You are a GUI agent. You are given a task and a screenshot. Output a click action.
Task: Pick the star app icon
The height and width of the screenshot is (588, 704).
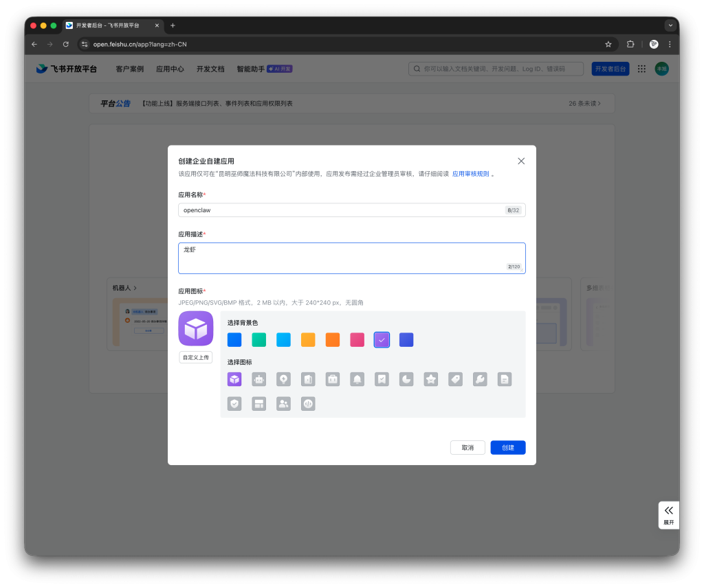(431, 379)
